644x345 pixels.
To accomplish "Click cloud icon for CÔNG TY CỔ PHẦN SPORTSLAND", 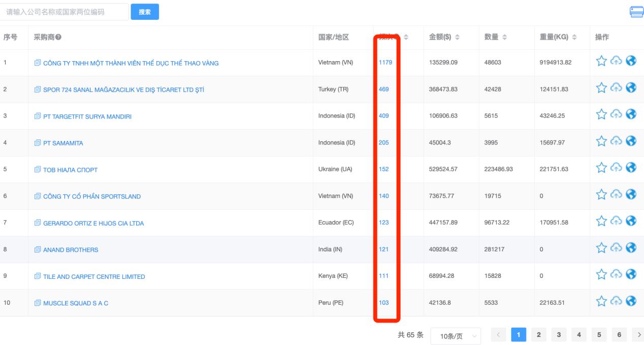I will tap(617, 194).
